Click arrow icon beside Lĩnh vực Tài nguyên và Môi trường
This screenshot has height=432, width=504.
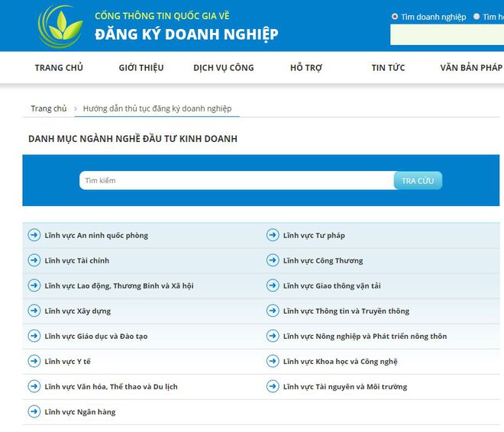point(273,386)
